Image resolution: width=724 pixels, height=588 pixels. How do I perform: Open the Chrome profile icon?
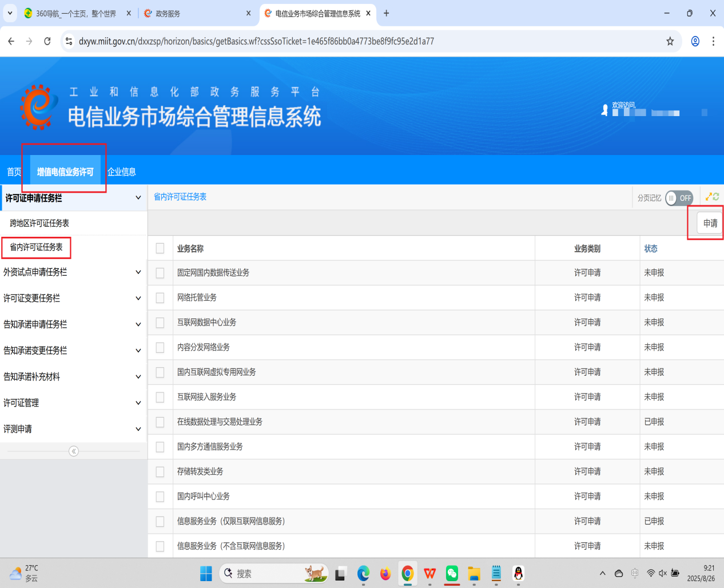click(x=695, y=41)
